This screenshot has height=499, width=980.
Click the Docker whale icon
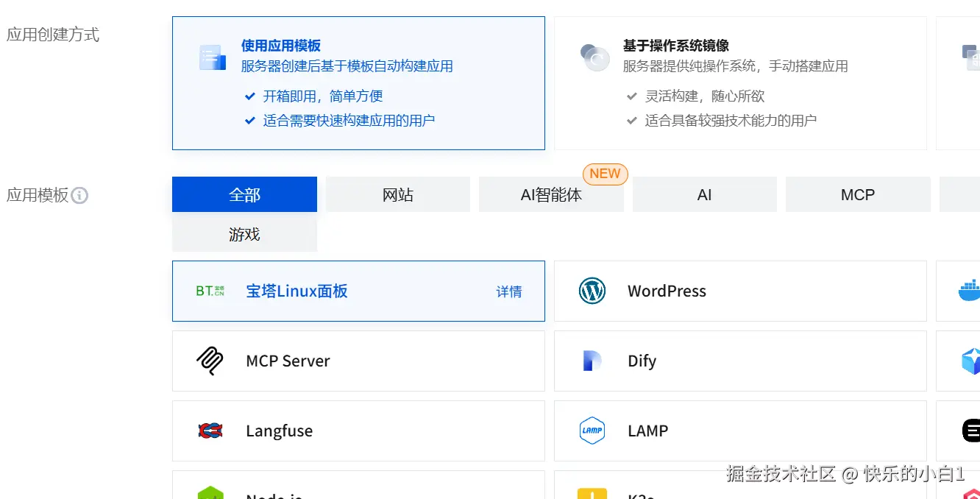970,291
